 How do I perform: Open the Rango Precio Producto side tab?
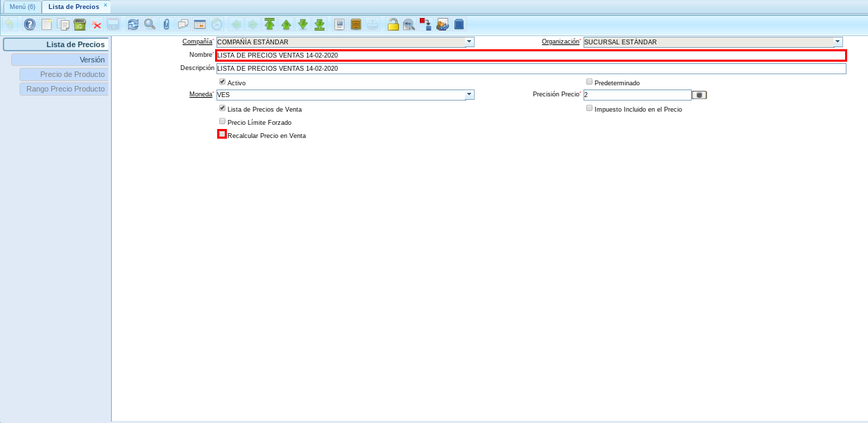tap(64, 89)
